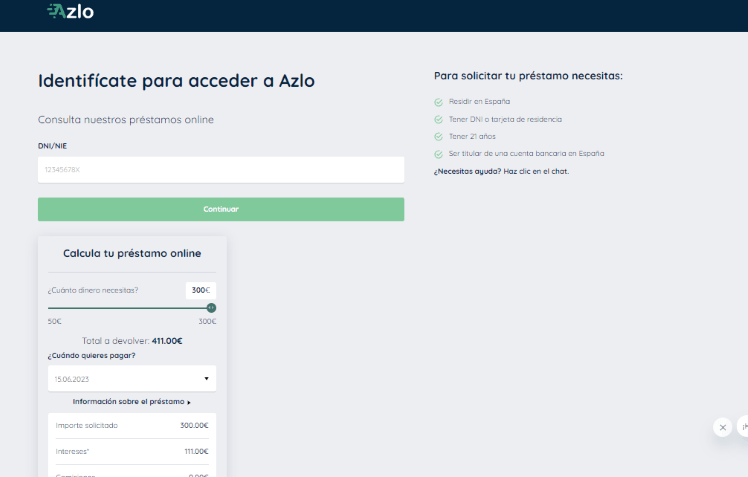Click 'Total a devolver: 411.00€' text
748x477 pixels.
tap(132, 341)
